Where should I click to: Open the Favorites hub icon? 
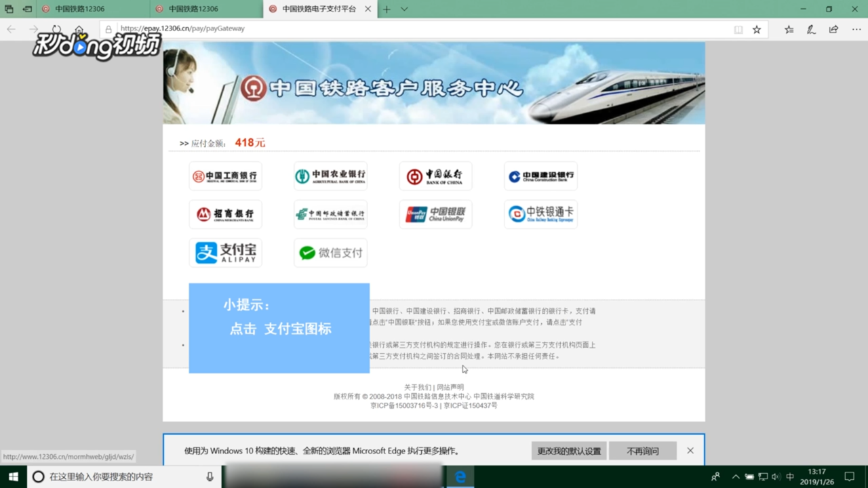(789, 29)
